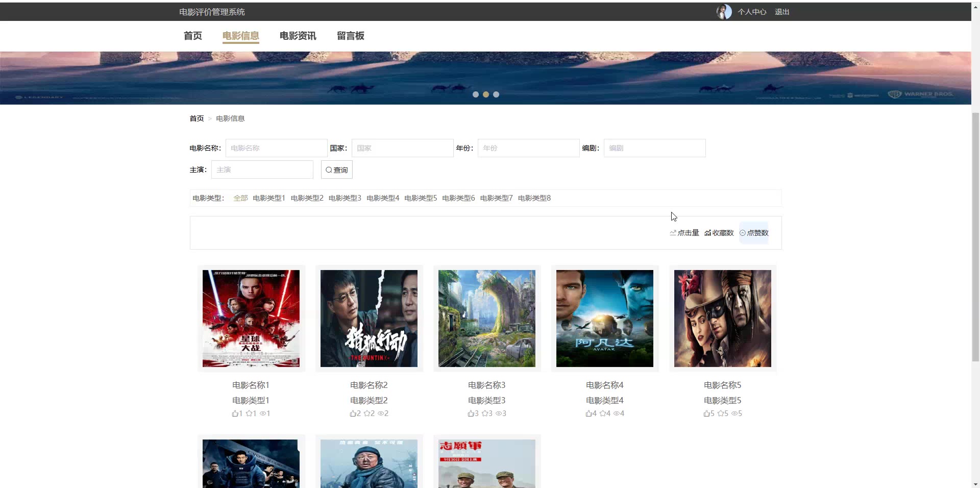The image size is (980, 488).
Task: Go to the 留言板 message board tab
Action: 350,36
